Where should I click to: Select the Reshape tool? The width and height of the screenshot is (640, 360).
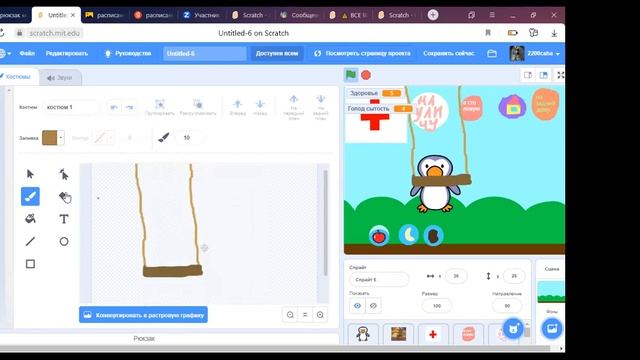pyautogui.click(x=64, y=174)
